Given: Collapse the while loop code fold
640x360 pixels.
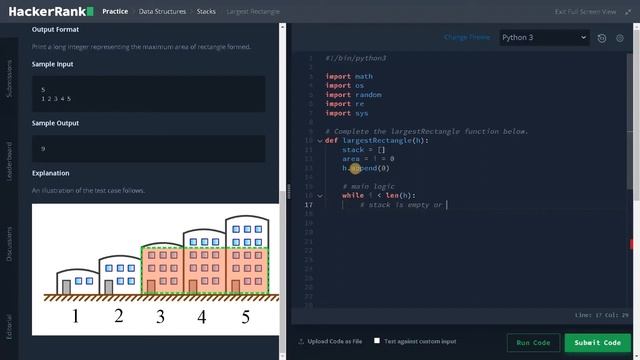Looking at the screenshot, I should click(320, 196).
